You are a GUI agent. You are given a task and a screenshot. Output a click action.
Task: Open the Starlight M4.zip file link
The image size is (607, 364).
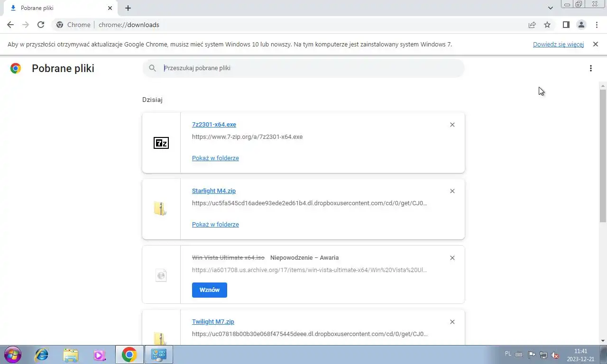(x=214, y=191)
